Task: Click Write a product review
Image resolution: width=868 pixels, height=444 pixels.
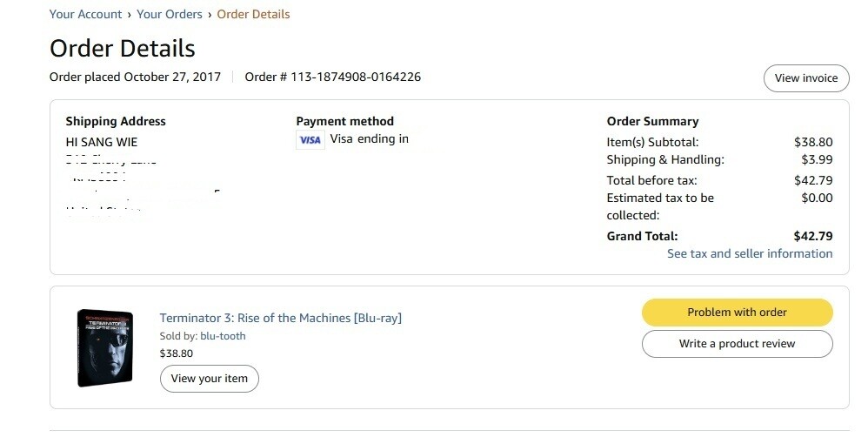Action: click(737, 344)
